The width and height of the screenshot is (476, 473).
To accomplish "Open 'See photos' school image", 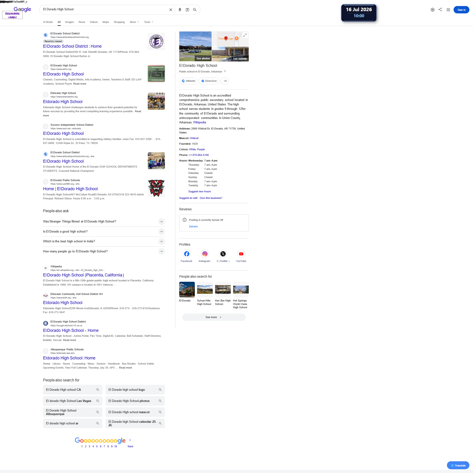I will point(196,47).
